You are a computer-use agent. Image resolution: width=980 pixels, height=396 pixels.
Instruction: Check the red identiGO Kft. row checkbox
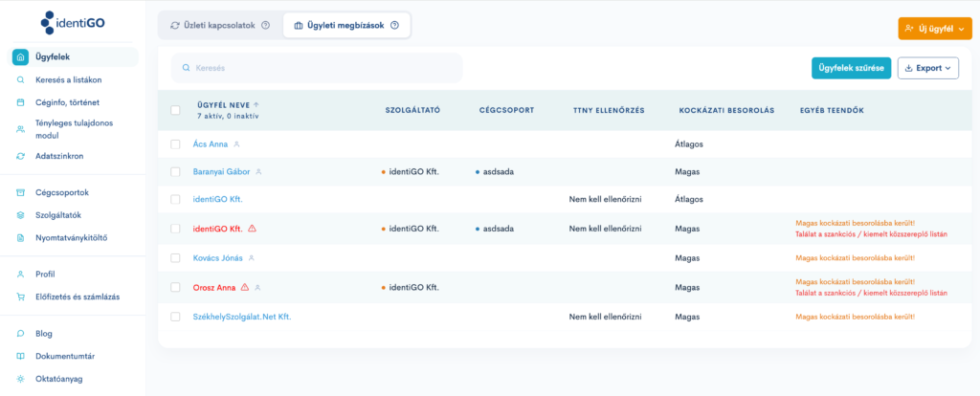point(176,229)
